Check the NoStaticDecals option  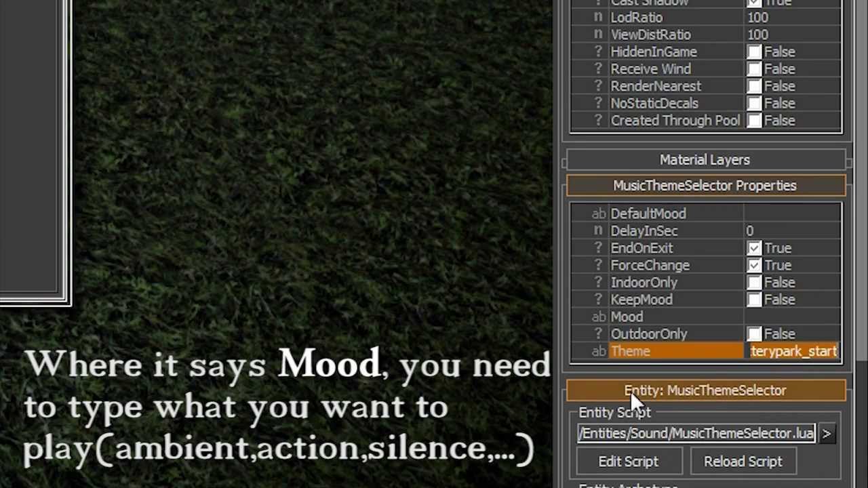pos(755,103)
